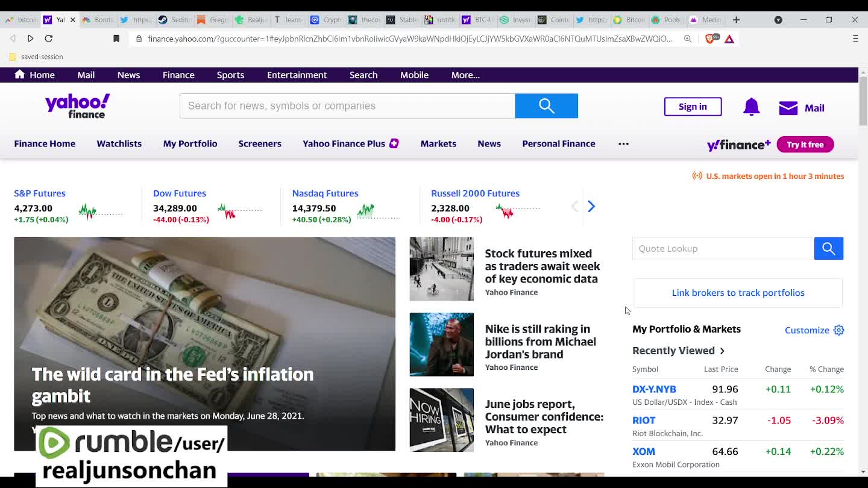Click the blue search magnifier button

point(546,106)
